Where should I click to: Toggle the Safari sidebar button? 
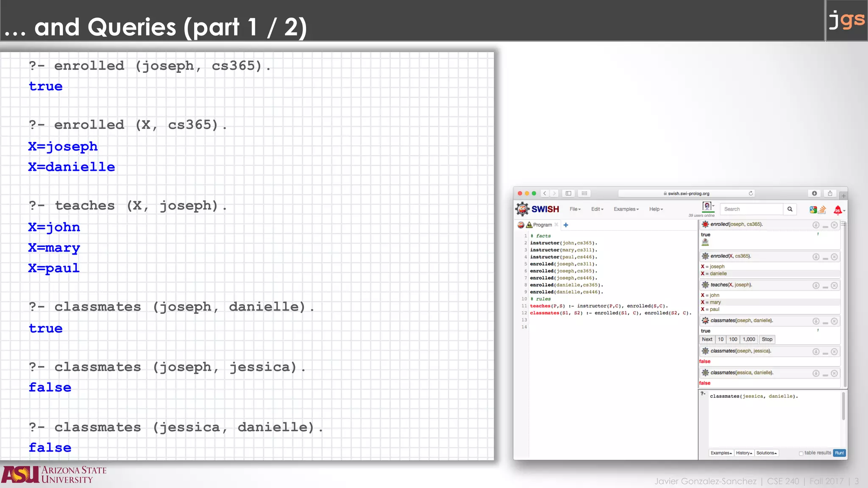point(568,194)
